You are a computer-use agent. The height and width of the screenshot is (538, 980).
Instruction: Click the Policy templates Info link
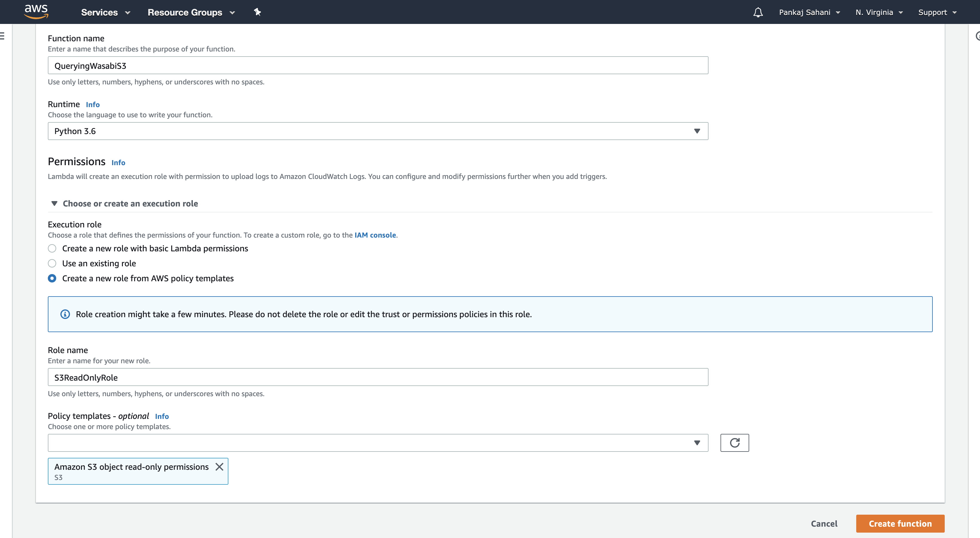(162, 416)
